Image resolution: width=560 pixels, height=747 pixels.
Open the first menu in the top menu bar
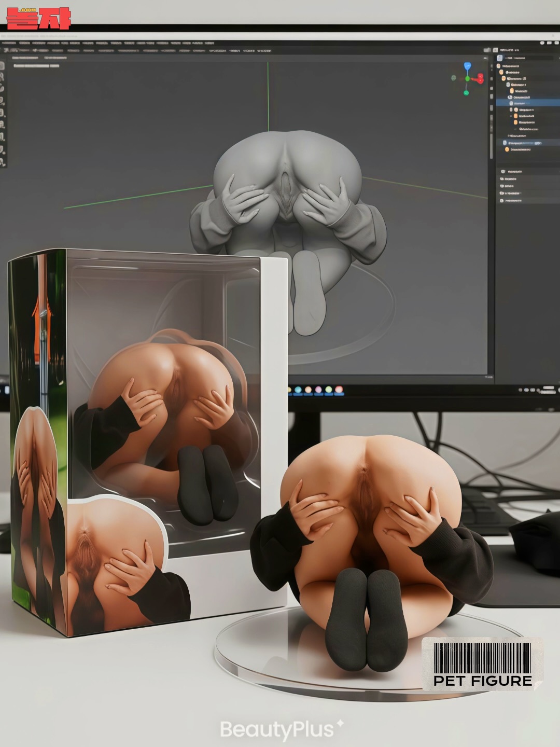[8, 43]
